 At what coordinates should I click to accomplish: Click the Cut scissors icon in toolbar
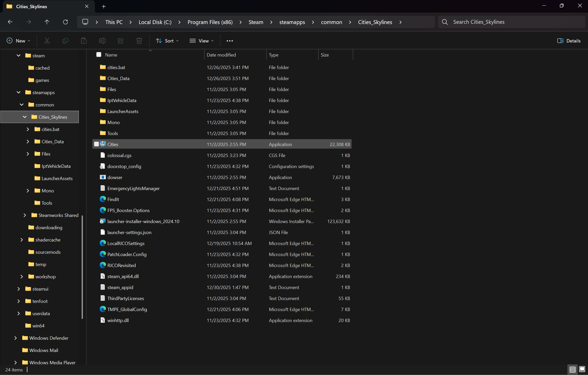(x=47, y=41)
